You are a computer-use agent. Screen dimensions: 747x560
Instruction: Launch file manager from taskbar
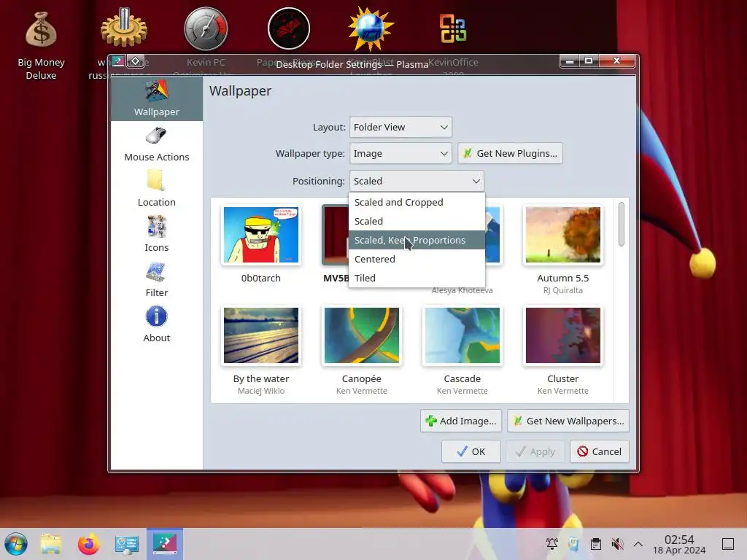click(x=50, y=544)
